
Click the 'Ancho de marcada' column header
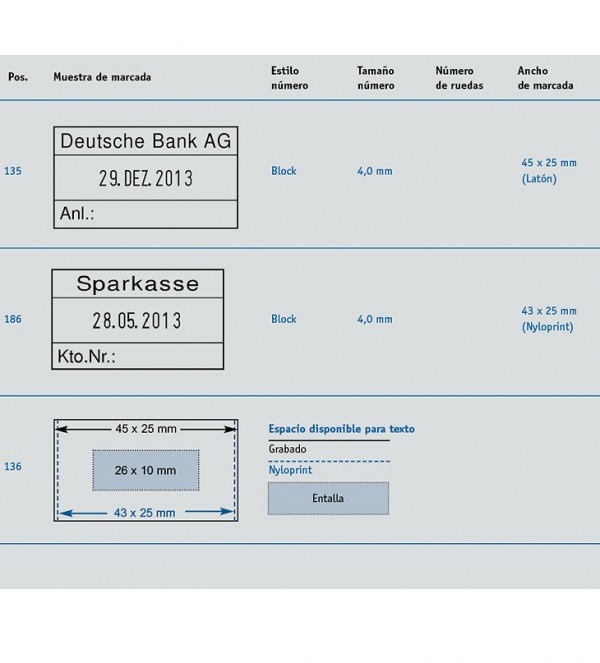[x=545, y=78]
